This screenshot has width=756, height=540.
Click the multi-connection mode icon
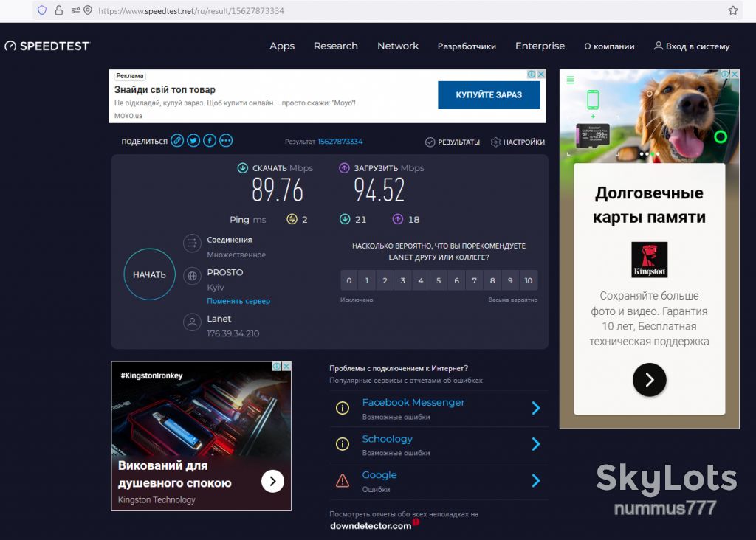pos(192,243)
